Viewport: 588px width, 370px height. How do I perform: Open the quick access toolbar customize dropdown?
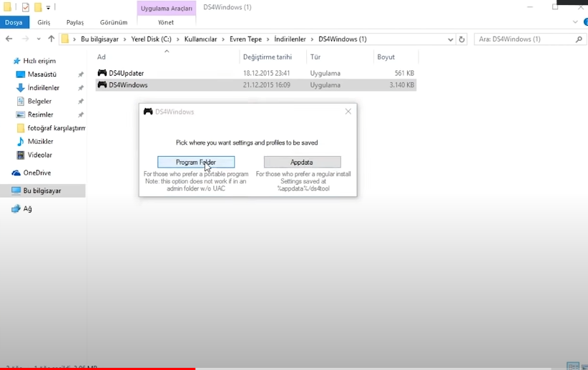point(48,7)
